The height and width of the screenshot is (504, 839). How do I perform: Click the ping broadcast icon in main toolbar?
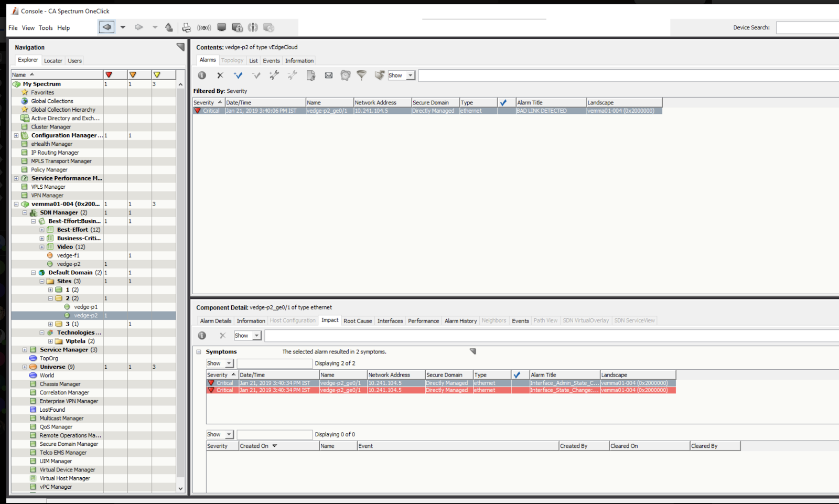click(204, 27)
